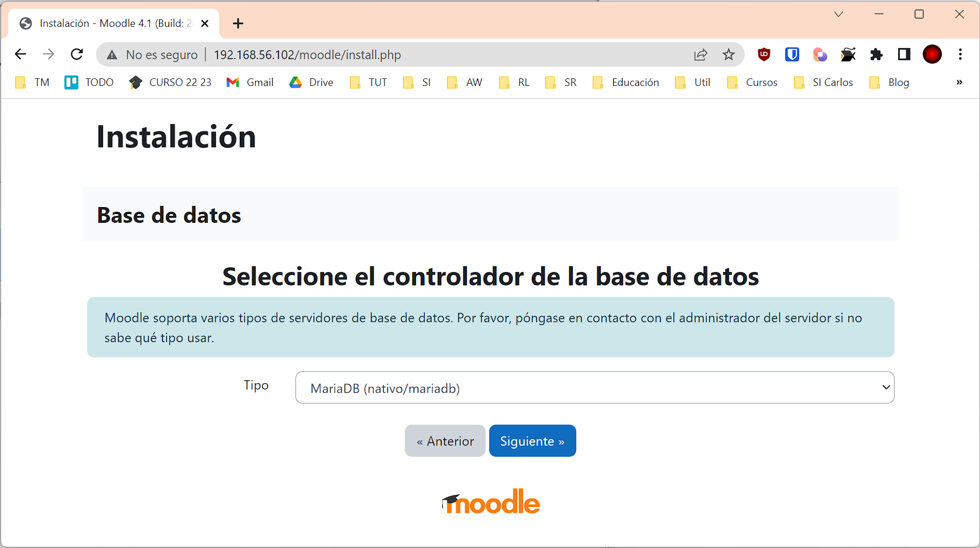Click the 'Siguiente »' button

[532, 440]
